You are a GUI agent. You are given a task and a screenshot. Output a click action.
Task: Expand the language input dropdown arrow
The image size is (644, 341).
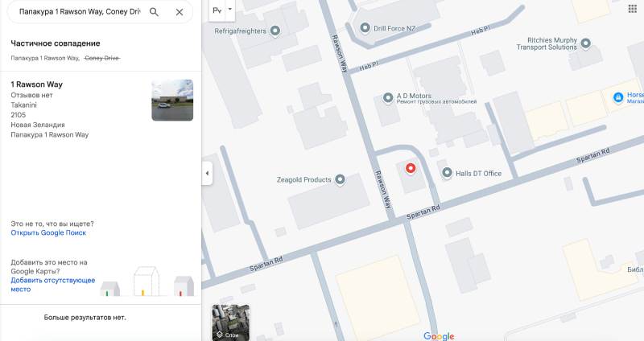tap(230, 10)
